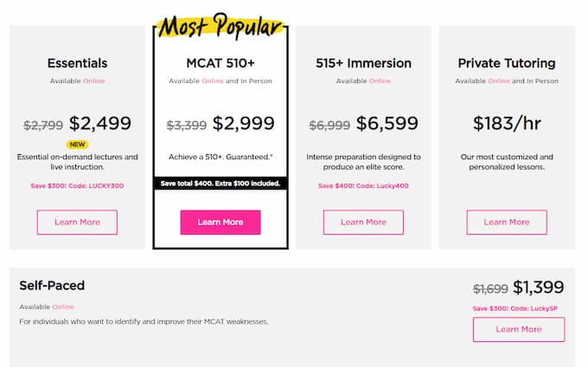The height and width of the screenshot is (368, 588).
Task: Click the Private Tutoring heading
Action: (507, 63)
